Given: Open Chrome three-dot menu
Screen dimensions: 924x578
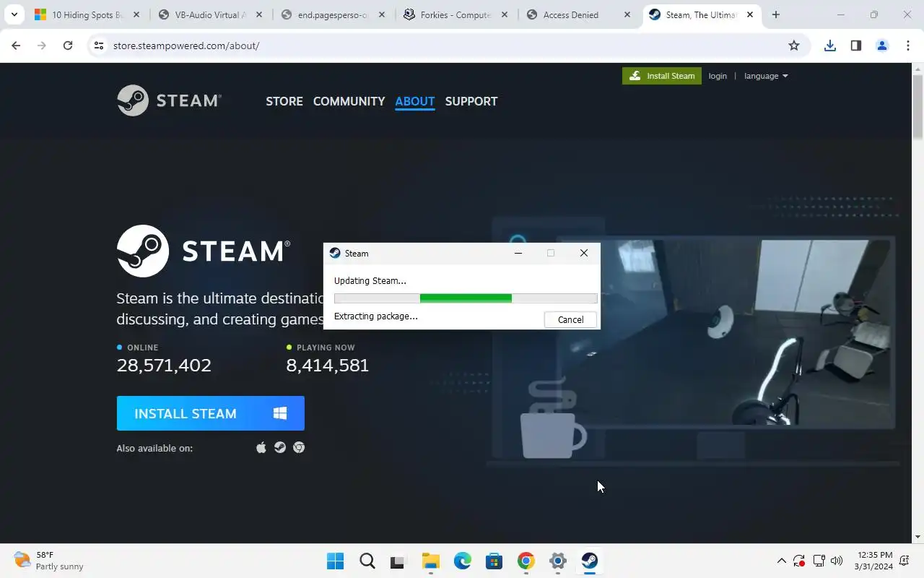Looking at the screenshot, I should click(x=908, y=46).
